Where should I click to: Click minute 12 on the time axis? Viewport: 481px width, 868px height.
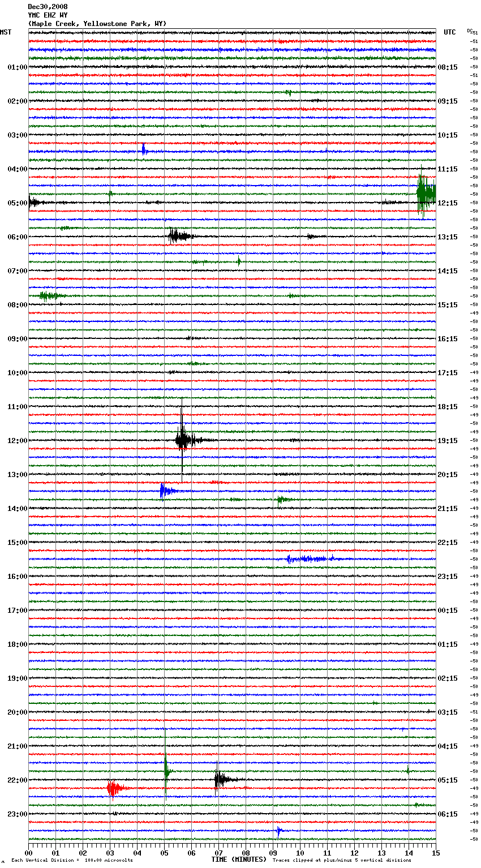click(355, 853)
